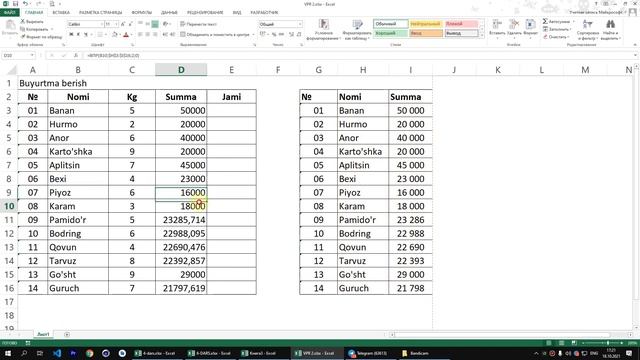The image size is (640, 360).
Task: Switch to the РАЗРАБОТЧИК (Developer) tab
Action: [x=264, y=13]
